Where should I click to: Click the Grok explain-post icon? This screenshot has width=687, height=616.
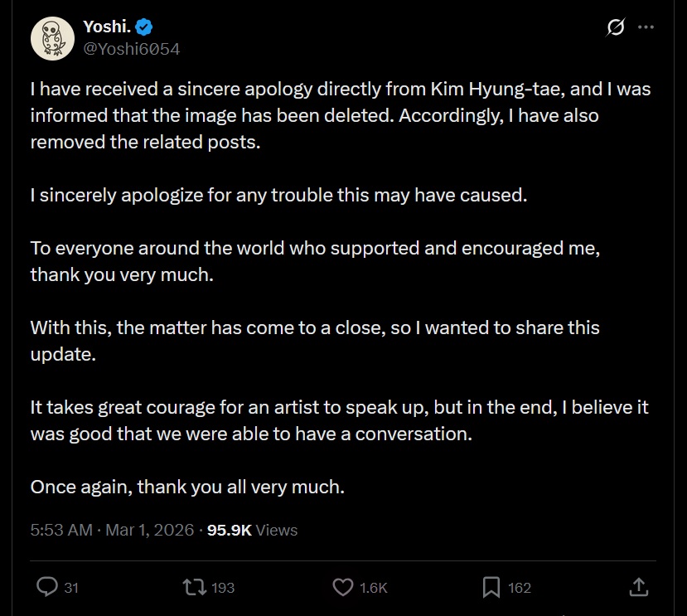616,27
